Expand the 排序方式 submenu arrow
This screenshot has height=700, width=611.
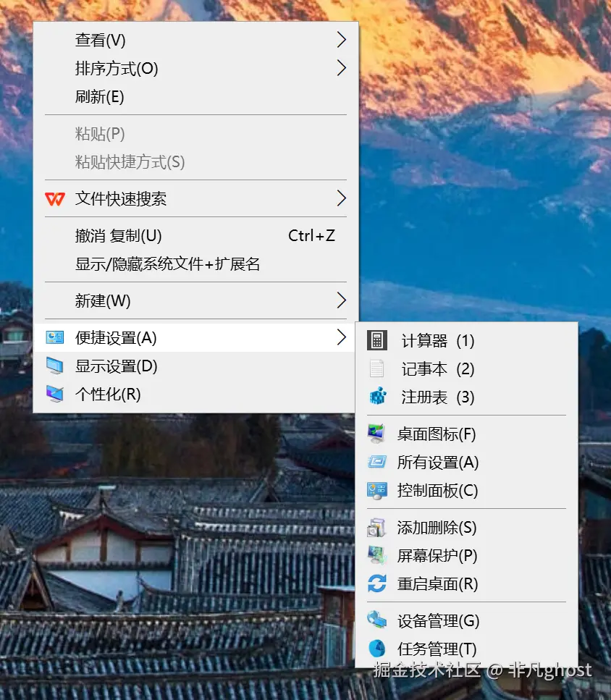[x=340, y=68]
